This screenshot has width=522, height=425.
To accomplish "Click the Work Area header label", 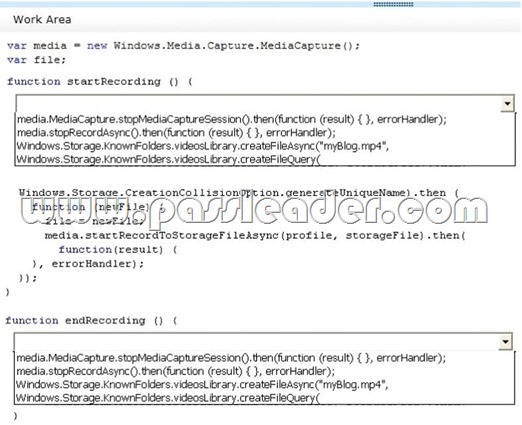I will coord(42,19).
